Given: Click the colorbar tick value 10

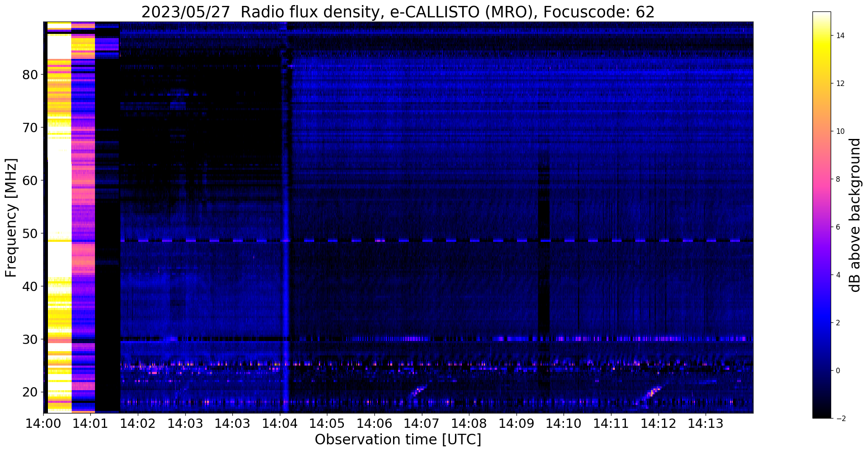Looking at the screenshot, I should [840, 131].
